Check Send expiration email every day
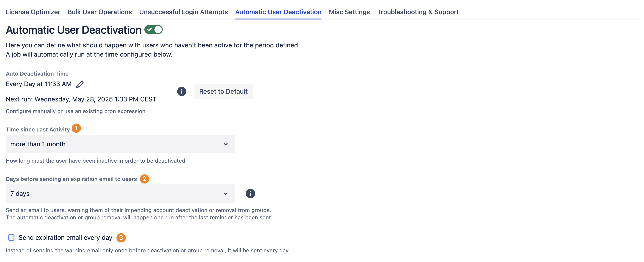 coord(11,237)
